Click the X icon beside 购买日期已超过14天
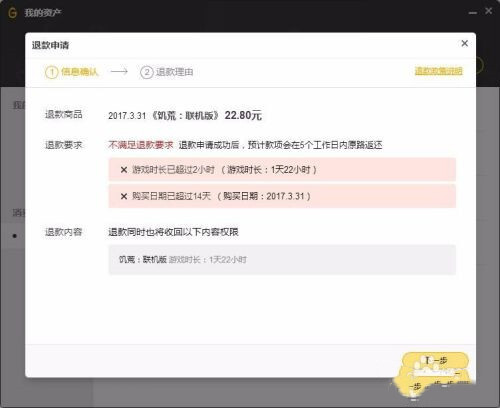500x408 pixels. 124,196
